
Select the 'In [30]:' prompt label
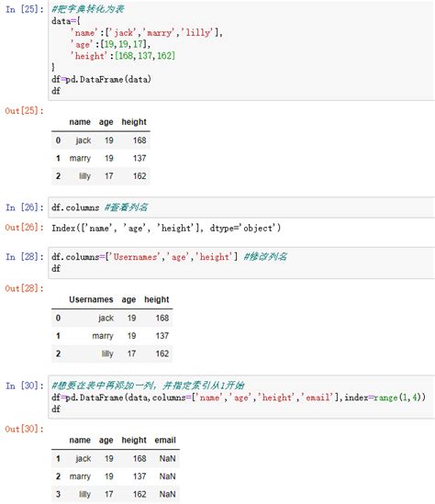pyautogui.click(x=25, y=386)
